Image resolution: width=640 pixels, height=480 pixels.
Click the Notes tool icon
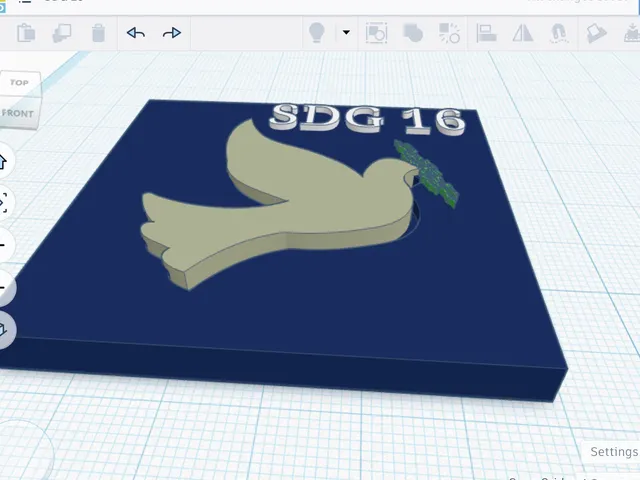[596, 33]
